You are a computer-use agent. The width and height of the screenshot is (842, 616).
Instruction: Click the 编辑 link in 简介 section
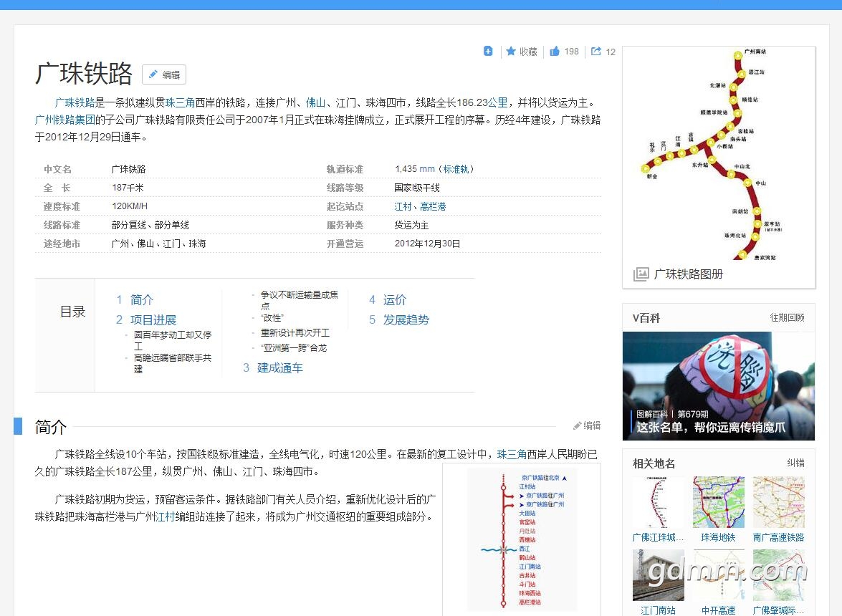tap(587, 425)
